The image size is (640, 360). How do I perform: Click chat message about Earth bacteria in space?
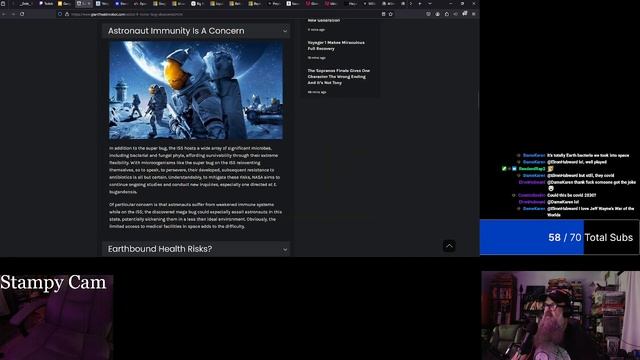(587, 156)
